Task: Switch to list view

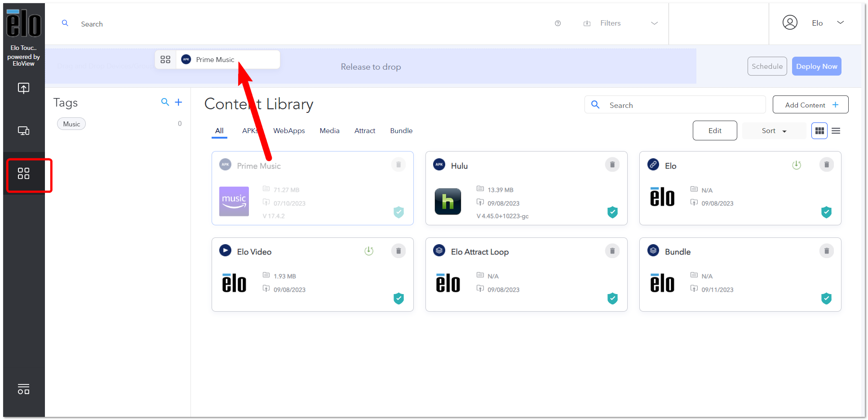Action: 836,131
